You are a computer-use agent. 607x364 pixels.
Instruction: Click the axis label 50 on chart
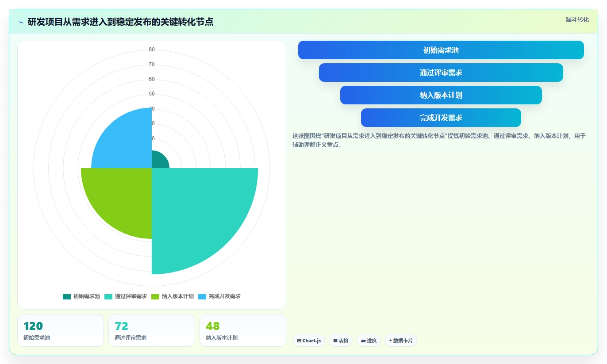pyautogui.click(x=152, y=94)
